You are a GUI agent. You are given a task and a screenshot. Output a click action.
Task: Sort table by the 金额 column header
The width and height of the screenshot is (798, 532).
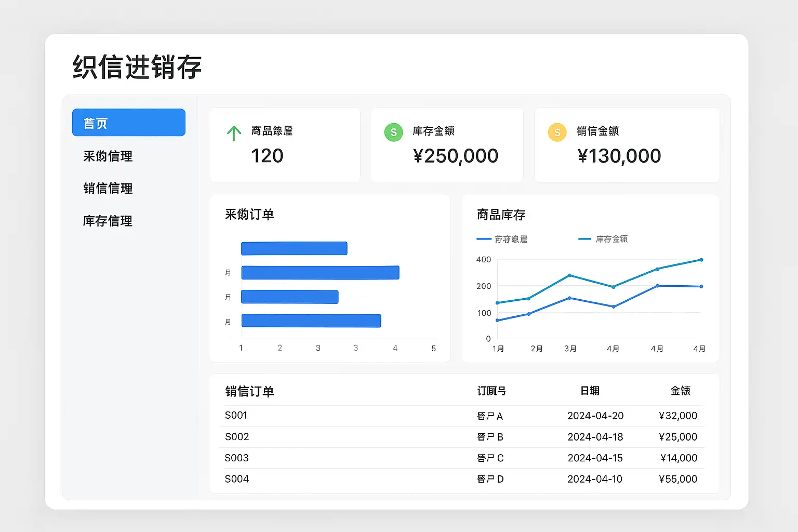680,391
